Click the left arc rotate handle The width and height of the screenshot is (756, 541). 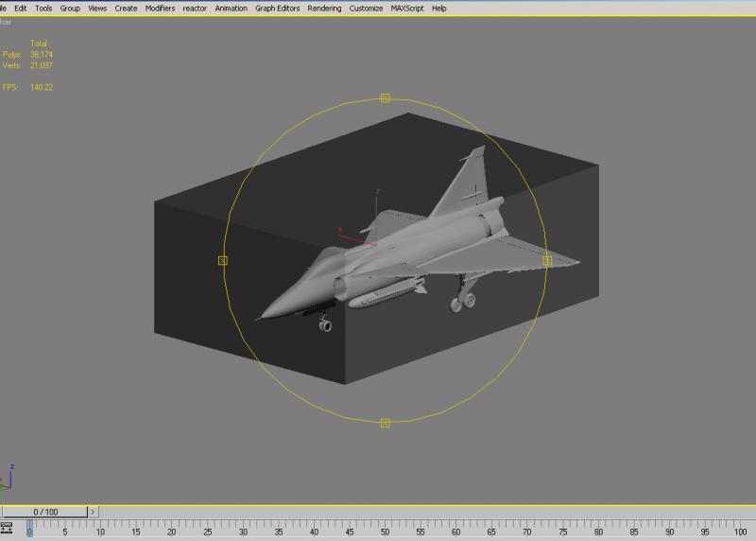click(x=223, y=261)
